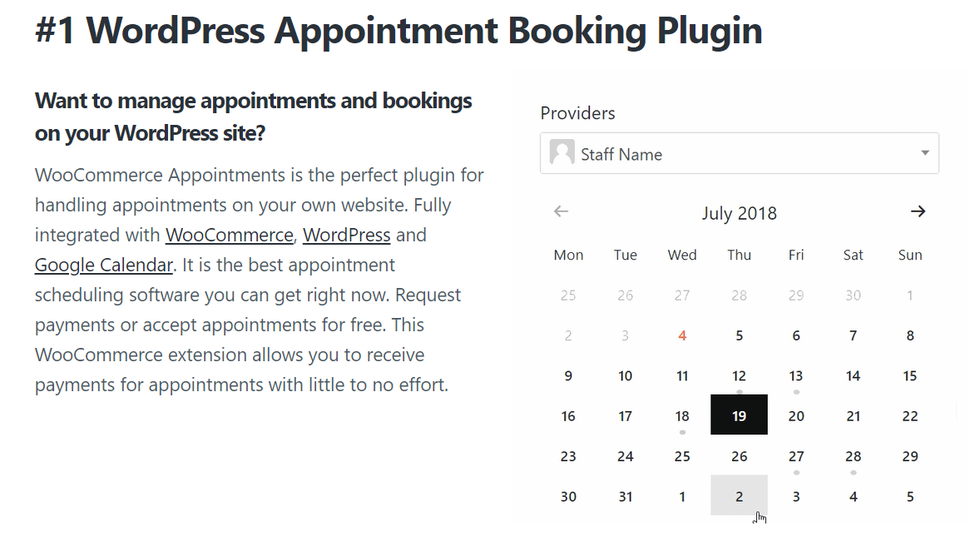Pick August 2 date cell

click(x=739, y=495)
